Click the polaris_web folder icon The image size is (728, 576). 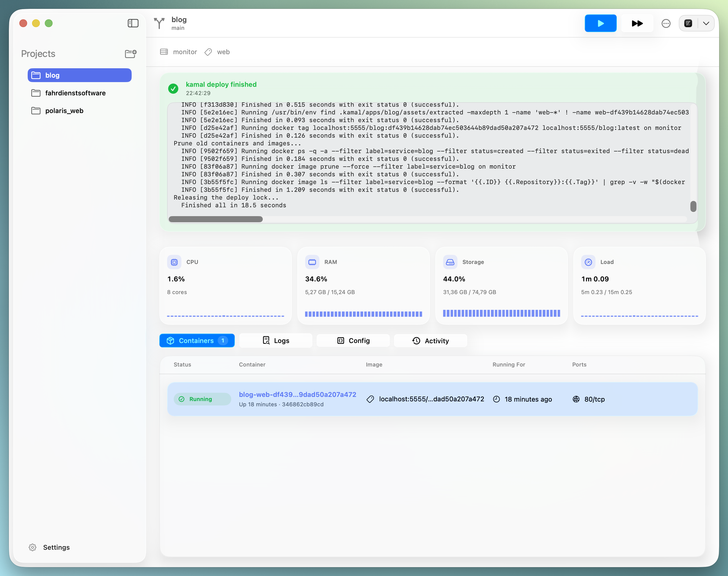tap(36, 111)
